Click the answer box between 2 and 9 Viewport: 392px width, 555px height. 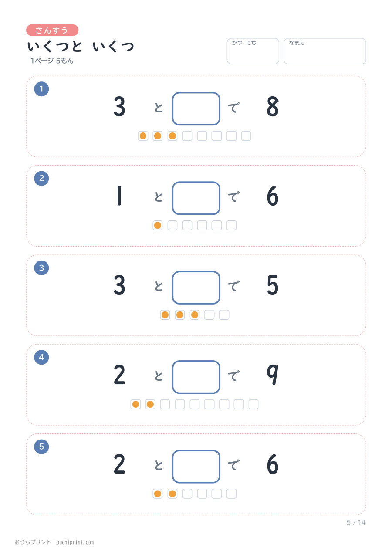tap(196, 377)
